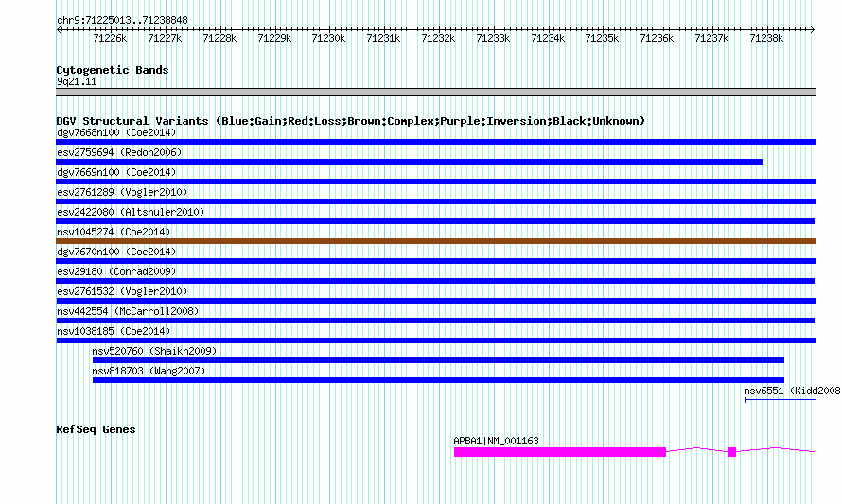This screenshot has width=842, height=504.
Task: Click the 71238k ruler tick label
Action: click(766, 38)
